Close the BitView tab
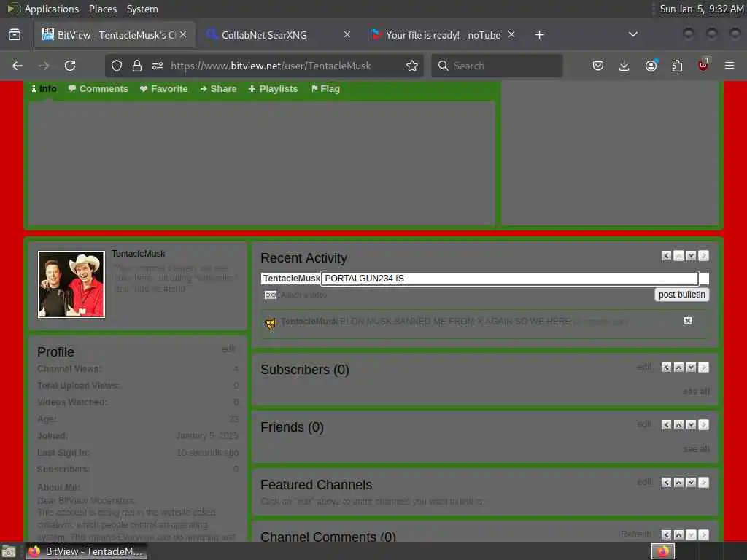Image resolution: width=747 pixels, height=560 pixels. pos(183,35)
